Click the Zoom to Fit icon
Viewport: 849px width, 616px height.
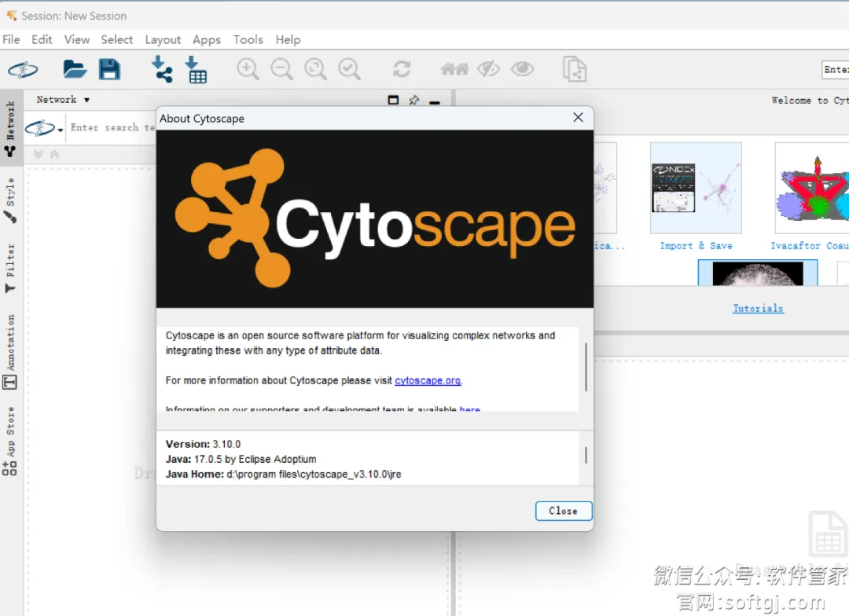(316, 69)
